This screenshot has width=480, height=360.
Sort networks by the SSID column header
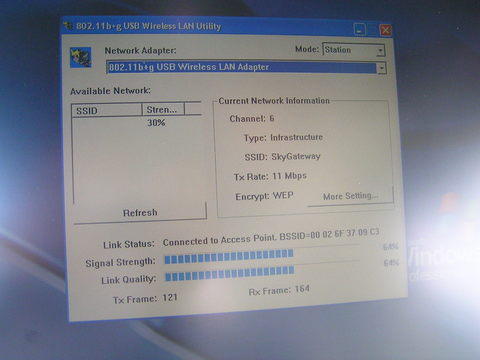pos(107,110)
